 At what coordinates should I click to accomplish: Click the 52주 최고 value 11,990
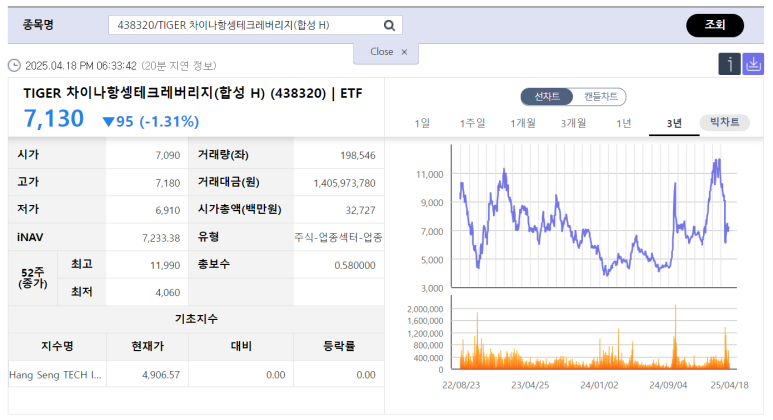(x=165, y=266)
